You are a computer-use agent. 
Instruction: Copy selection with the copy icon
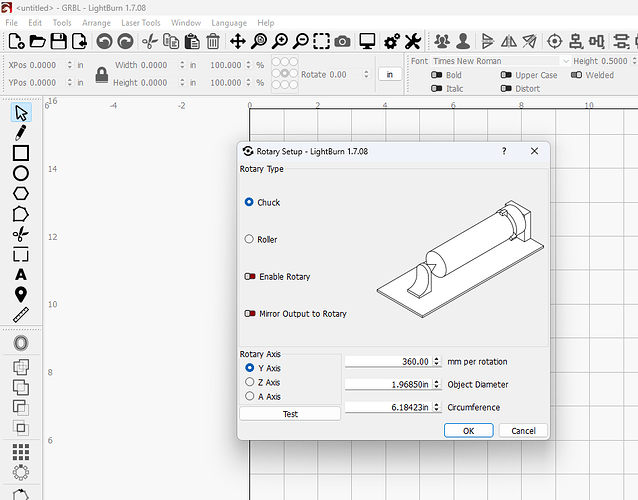coord(171,41)
